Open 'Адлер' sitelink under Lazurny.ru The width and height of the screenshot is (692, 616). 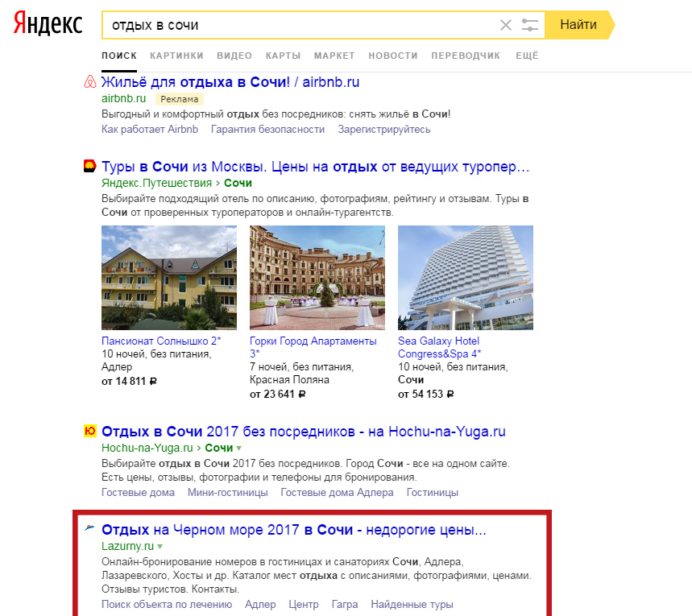coord(260,605)
